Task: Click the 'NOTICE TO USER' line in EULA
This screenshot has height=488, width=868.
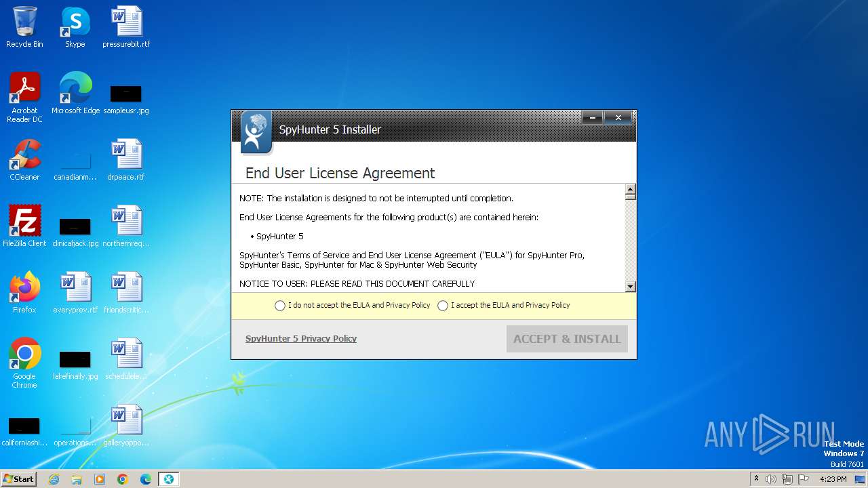Action: [357, 284]
